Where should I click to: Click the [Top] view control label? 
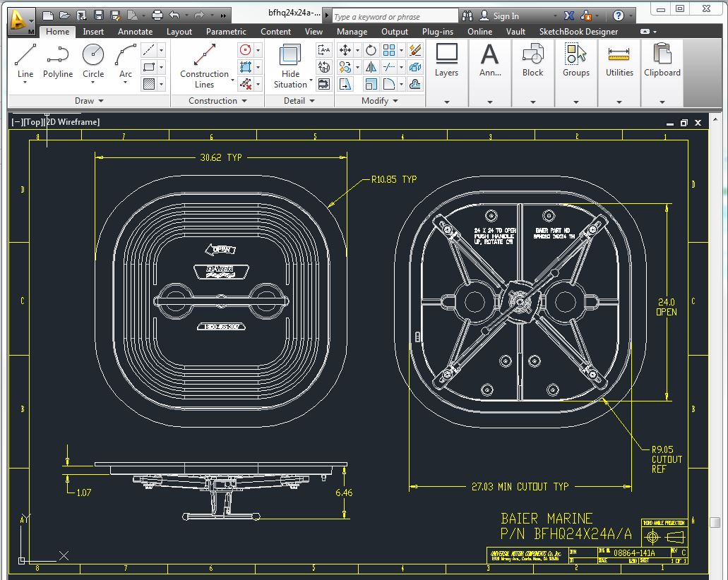coord(32,122)
